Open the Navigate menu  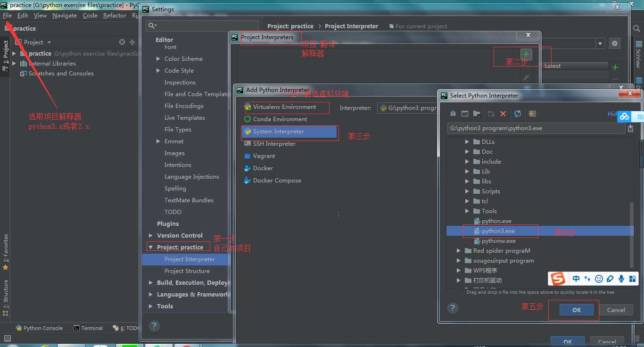(65, 16)
